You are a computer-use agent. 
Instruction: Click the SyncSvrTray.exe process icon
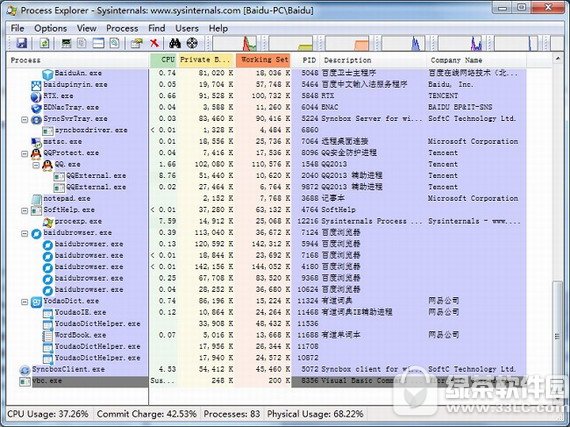point(36,119)
